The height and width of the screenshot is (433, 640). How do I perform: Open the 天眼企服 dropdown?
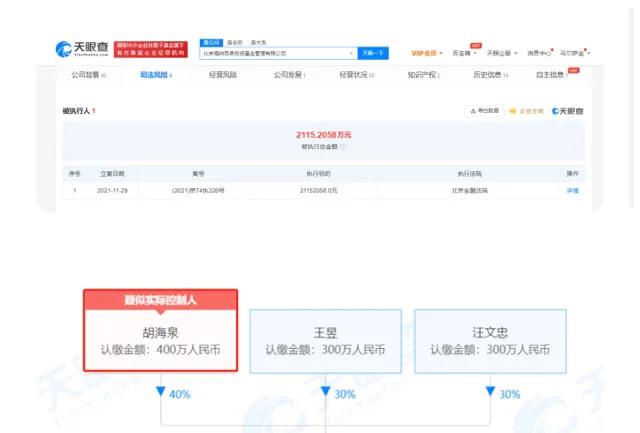point(502,53)
